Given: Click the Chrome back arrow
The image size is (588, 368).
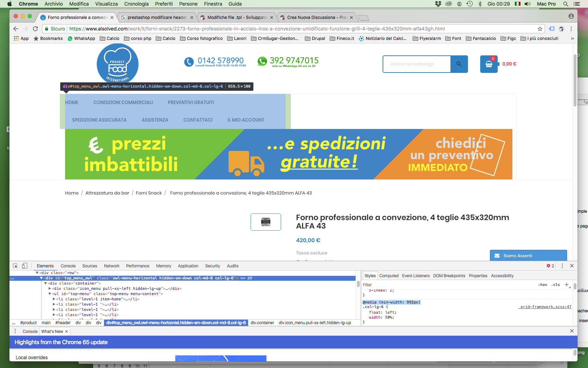Looking at the screenshot, I should point(15,29).
